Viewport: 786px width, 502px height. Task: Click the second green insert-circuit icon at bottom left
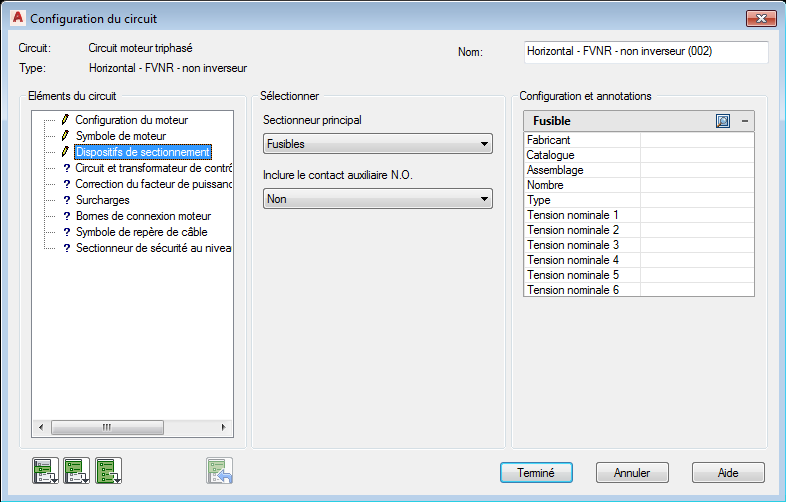(x=76, y=470)
